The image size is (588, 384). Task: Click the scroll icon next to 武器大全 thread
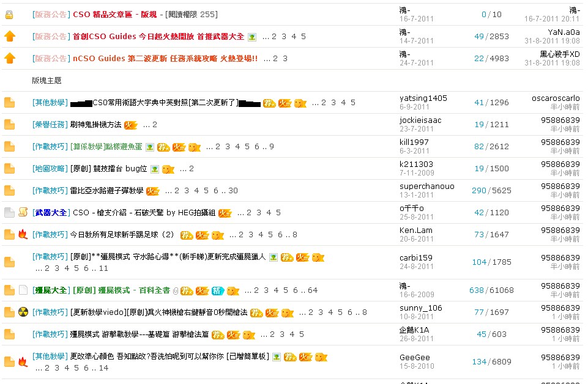23,213
